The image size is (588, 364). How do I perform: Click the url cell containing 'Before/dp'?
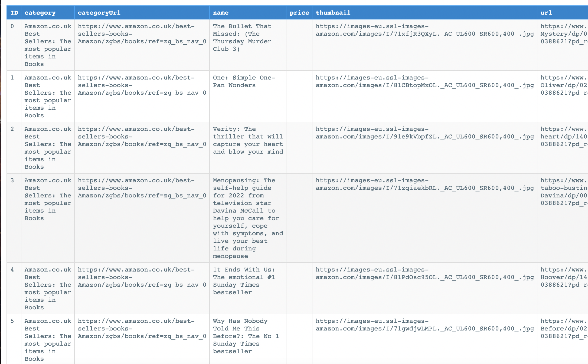pyautogui.click(x=563, y=339)
